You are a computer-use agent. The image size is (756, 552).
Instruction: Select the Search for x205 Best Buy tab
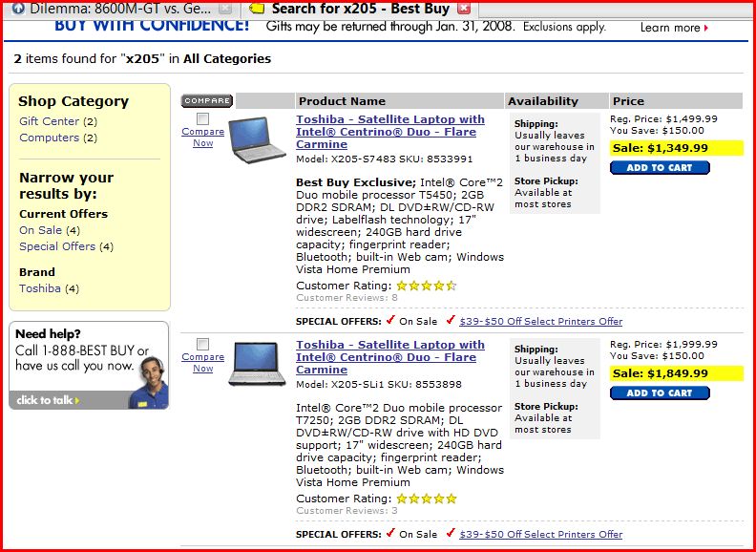(360, 10)
